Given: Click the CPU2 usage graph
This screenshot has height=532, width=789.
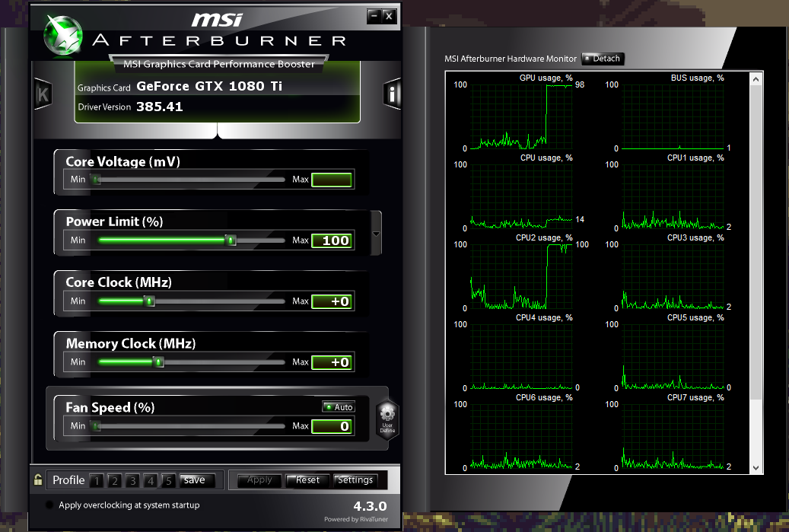Looking at the screenshot, I should click(x=521, y=276).
